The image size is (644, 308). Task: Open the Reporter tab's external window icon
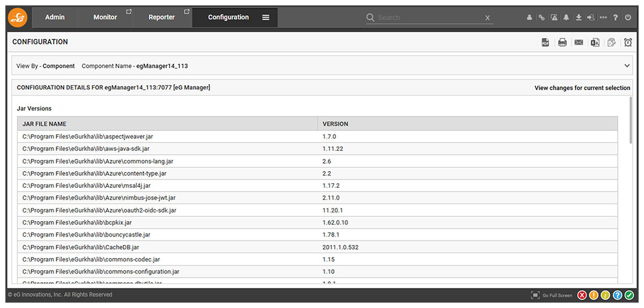click(187, 11)
